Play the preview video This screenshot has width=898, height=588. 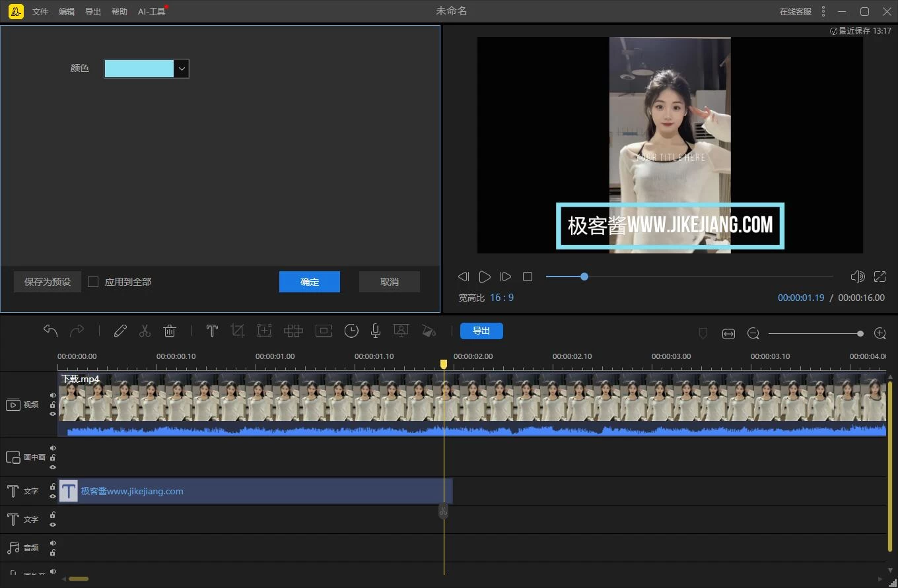point(485,277)
